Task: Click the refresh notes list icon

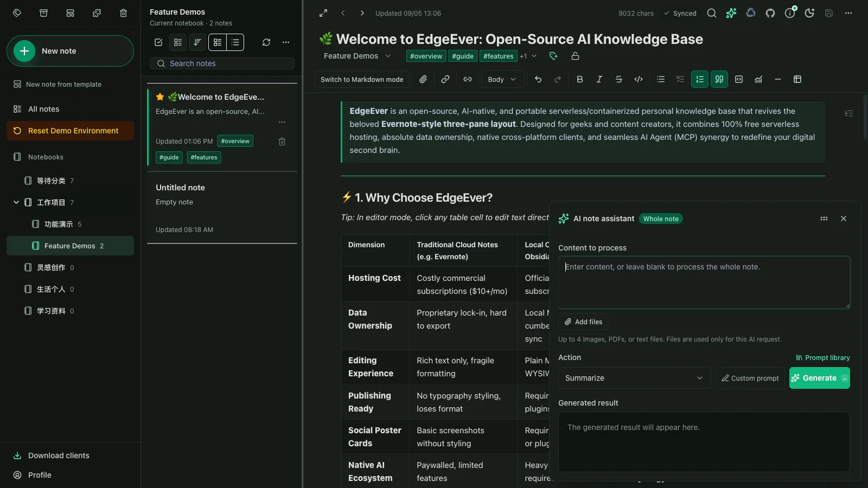Action: click(x=266, y=42)
